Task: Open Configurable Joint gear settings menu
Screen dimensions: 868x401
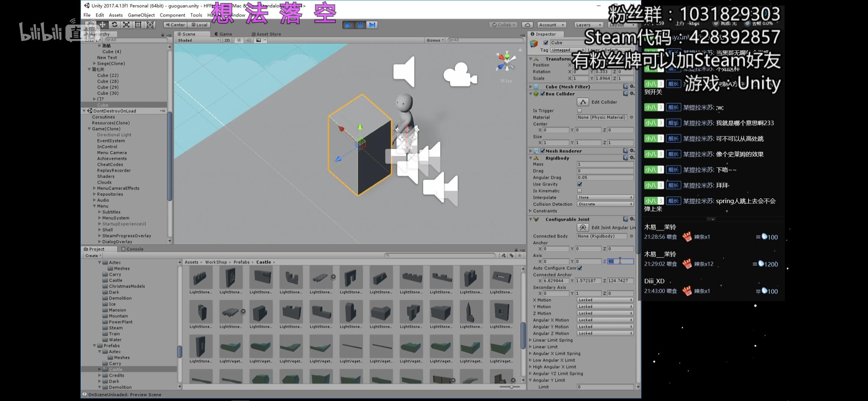Action: pos(632,219)
